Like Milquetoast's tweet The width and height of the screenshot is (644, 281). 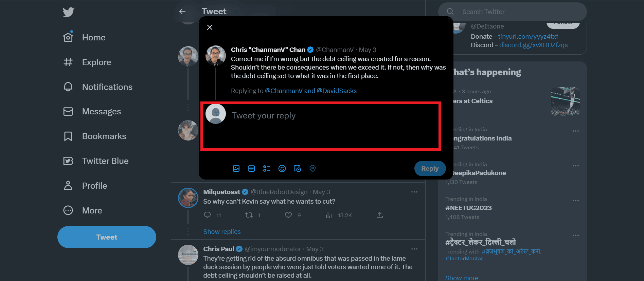[x=288, y=215]
